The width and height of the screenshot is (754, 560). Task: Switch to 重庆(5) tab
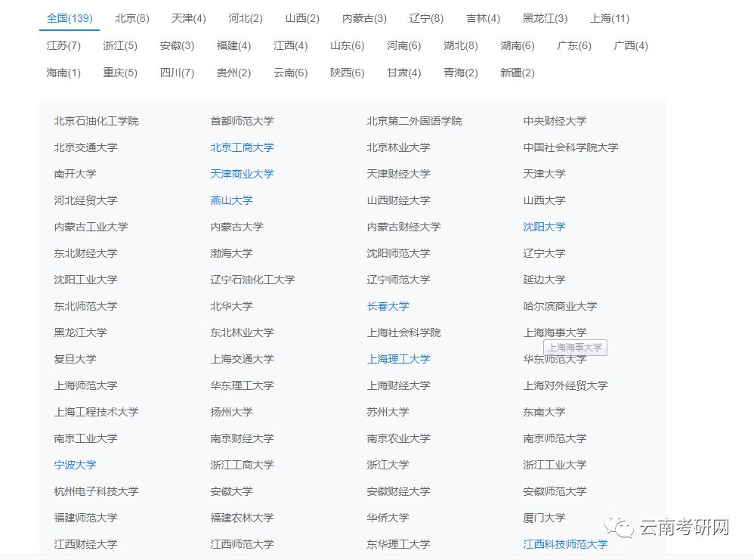tap(120, 73)
